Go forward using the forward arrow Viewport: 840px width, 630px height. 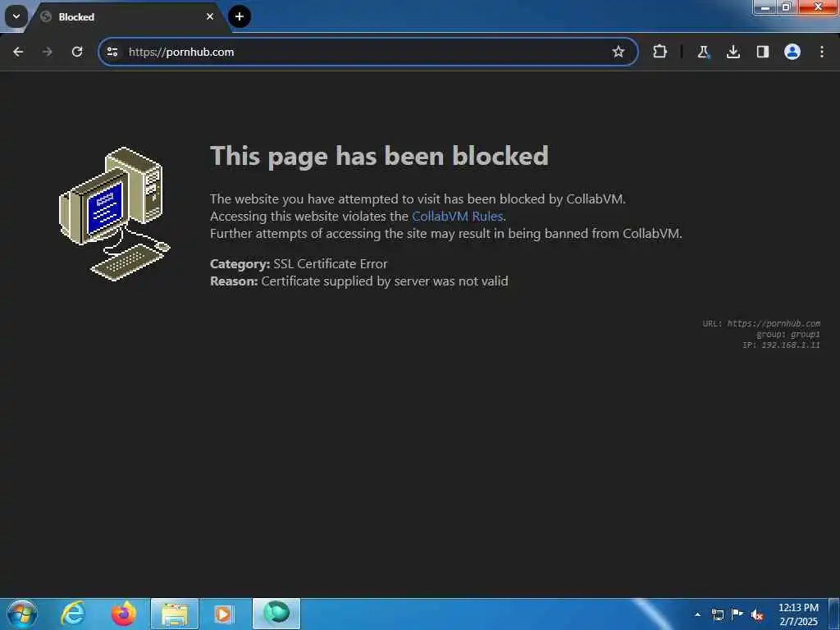click(x=47, y=52)
